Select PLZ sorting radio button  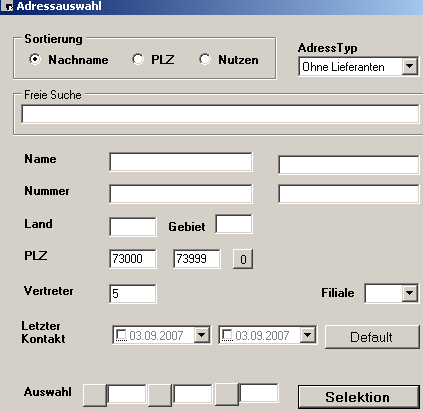pyautogui.click(x=138, y=59)
